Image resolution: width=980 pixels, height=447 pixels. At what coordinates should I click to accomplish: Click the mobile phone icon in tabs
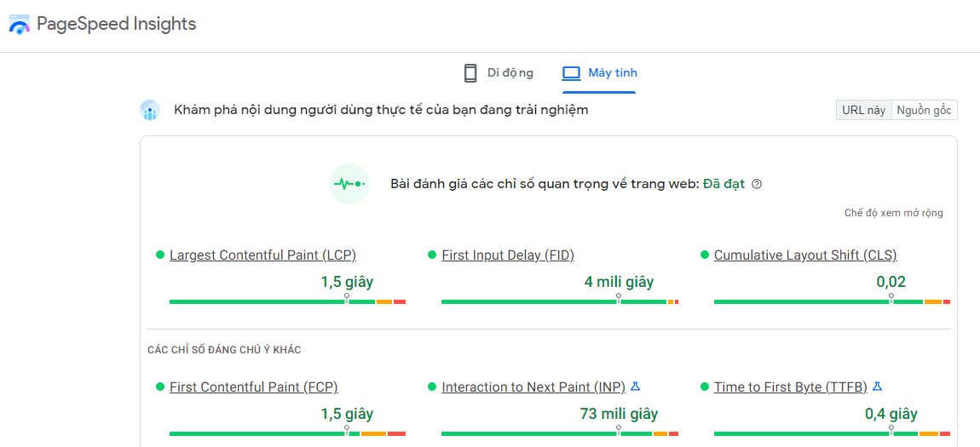(470, 73)
